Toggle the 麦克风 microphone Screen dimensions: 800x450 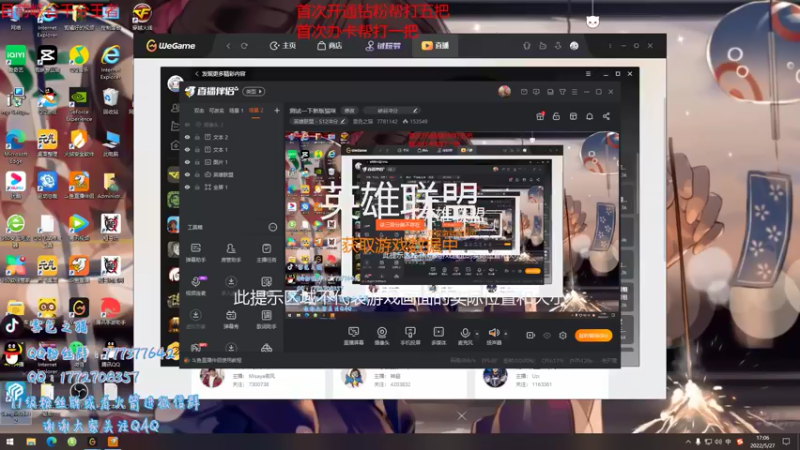[465, 336]
